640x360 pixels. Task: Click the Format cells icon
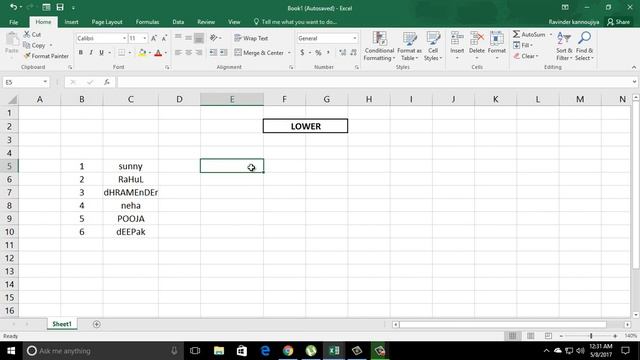coord(496,39)
